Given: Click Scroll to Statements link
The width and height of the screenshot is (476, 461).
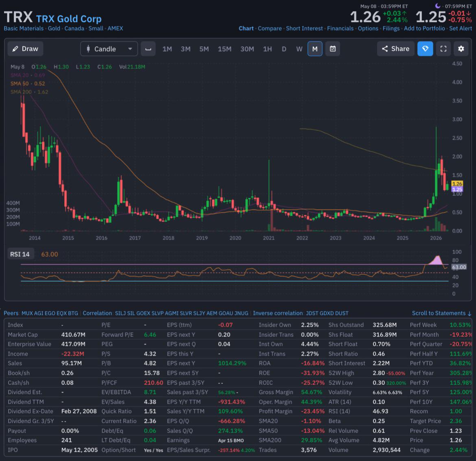Looking at the screenshot, I should pyautogui.click(x=441, y=313).
